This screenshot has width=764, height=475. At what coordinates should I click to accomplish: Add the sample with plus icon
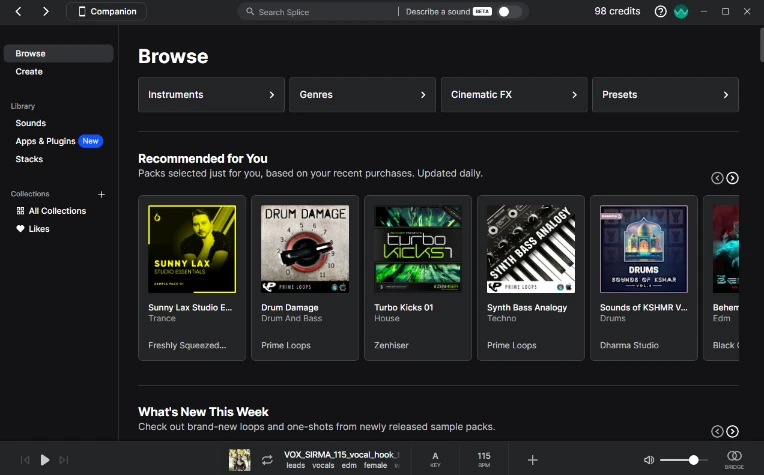pos(532,460)
